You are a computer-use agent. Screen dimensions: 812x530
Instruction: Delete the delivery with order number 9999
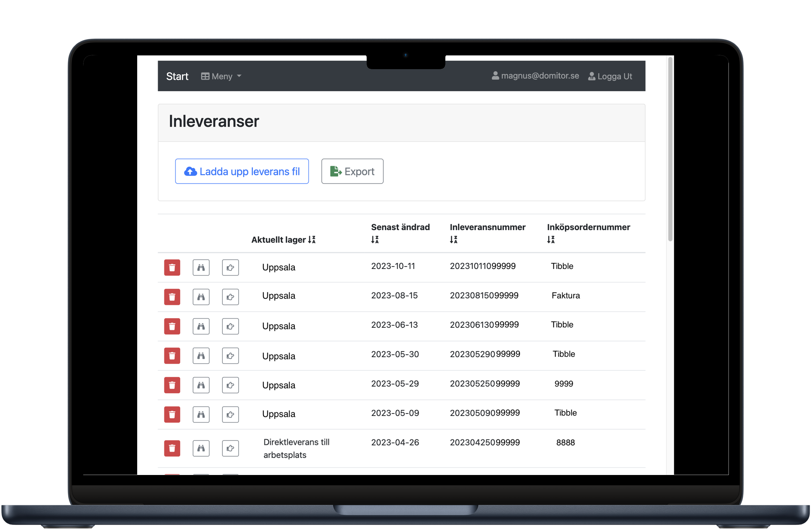click(x=172, y=385)
